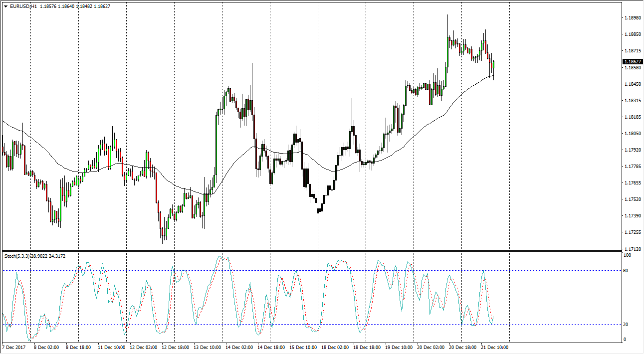Click the 0 level on stochastic scale
This screenshot has height=354, width=644.
tap(625, 340)
